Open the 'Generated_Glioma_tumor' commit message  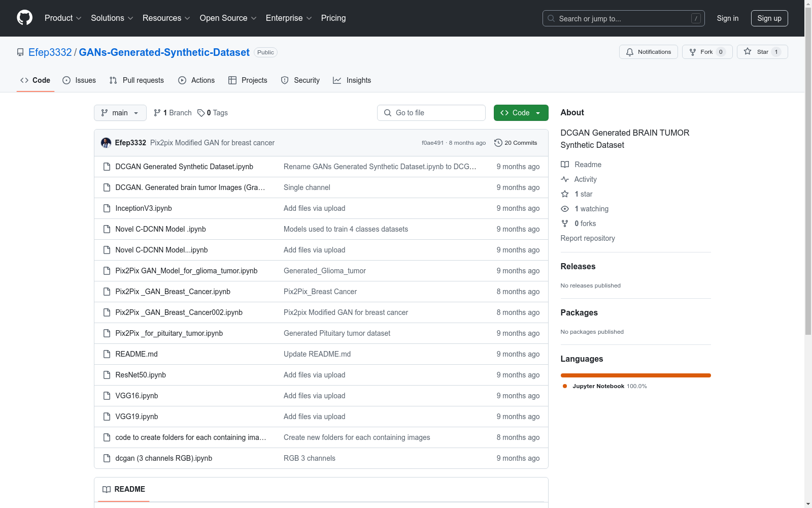pos(325,271)
